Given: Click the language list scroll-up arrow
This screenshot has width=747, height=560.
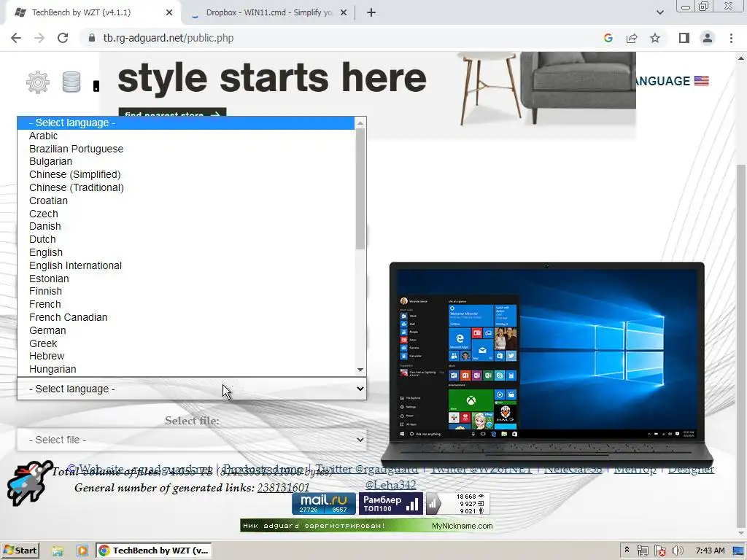Looking at the screenshot, I should (x=360, y=122).
